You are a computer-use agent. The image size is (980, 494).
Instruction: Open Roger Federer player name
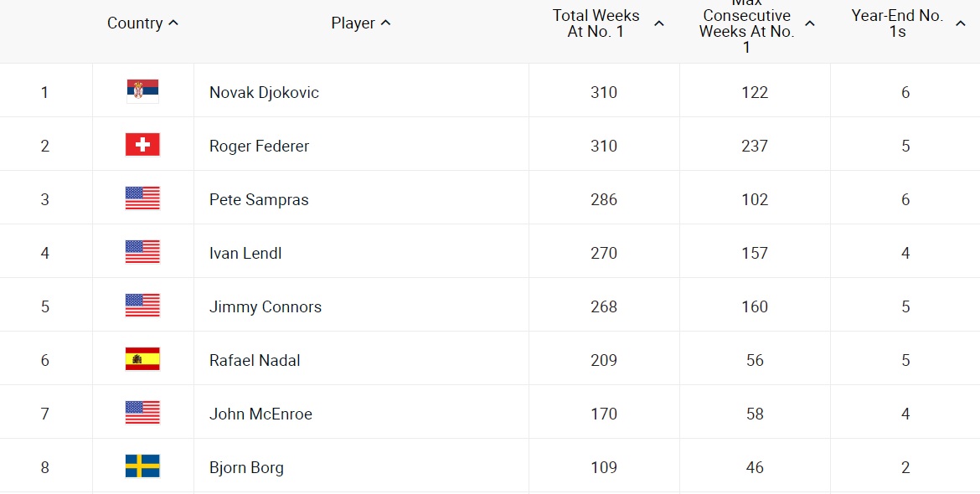click(259, 147)
